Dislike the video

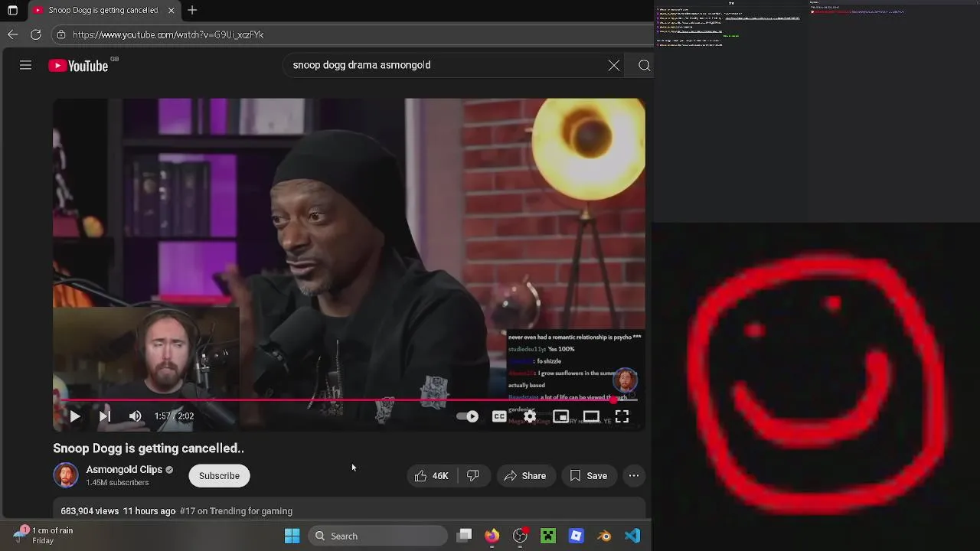[473, 476]
